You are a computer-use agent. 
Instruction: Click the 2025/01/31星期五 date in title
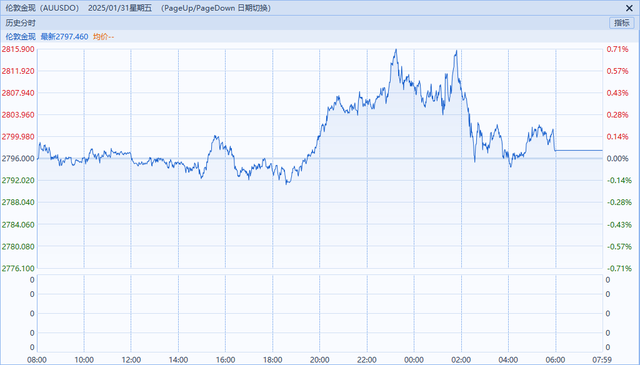(x=120, y=8)
